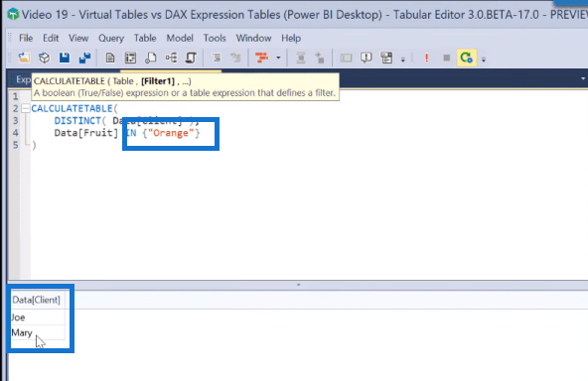Screen dimensions: 588x381
Task: Click the Data[Client] column header
Action: (x=36, y=300)
